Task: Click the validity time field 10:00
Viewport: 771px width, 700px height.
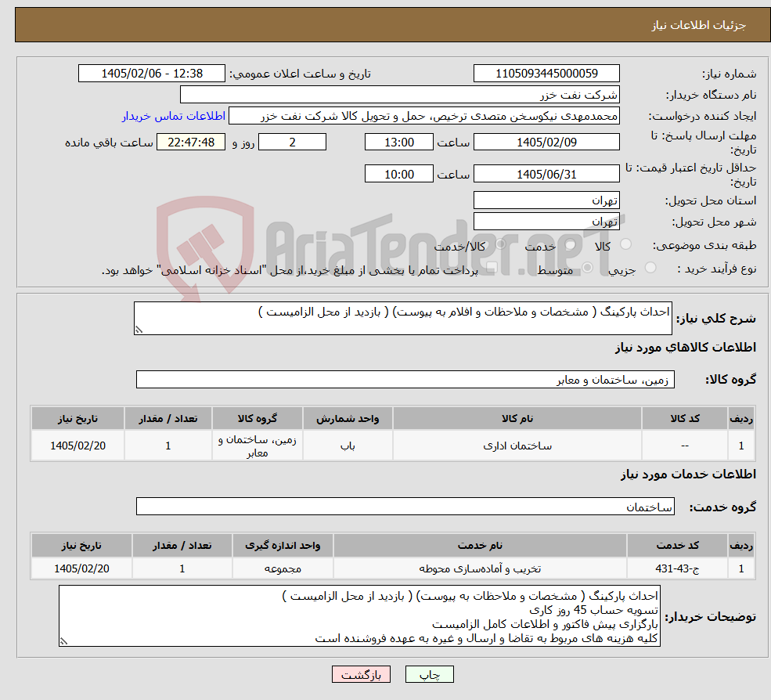Action: point(398,174)
